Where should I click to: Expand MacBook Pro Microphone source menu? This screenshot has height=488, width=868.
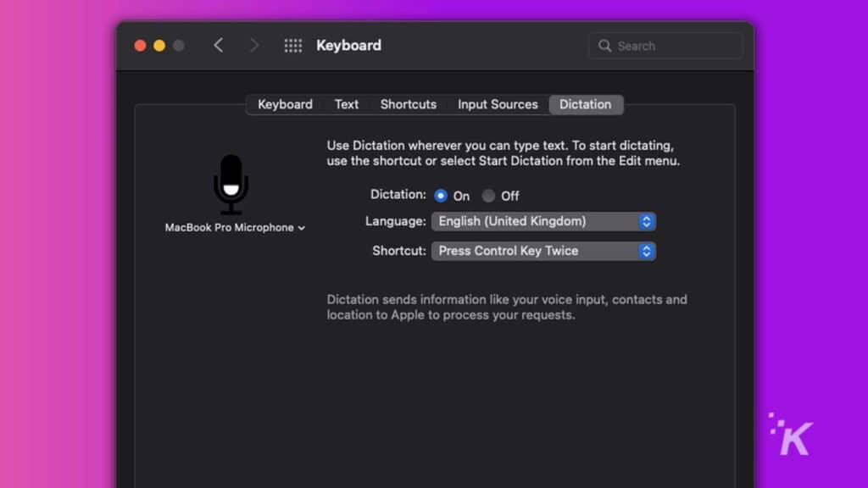[236, 228]
